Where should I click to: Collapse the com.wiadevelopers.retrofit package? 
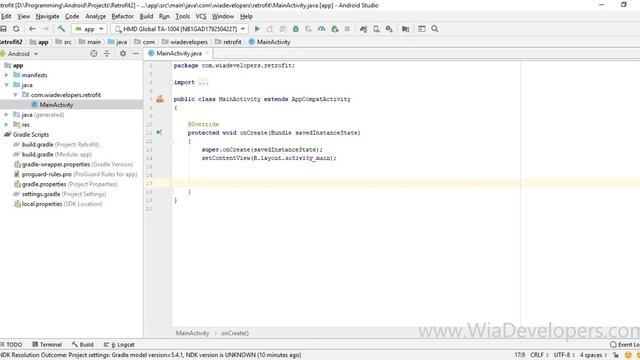coord(16,95)
